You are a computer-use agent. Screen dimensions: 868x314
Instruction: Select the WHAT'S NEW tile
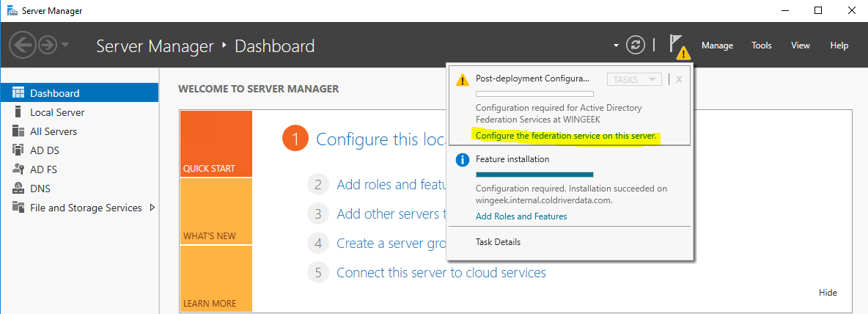point(216,212)
